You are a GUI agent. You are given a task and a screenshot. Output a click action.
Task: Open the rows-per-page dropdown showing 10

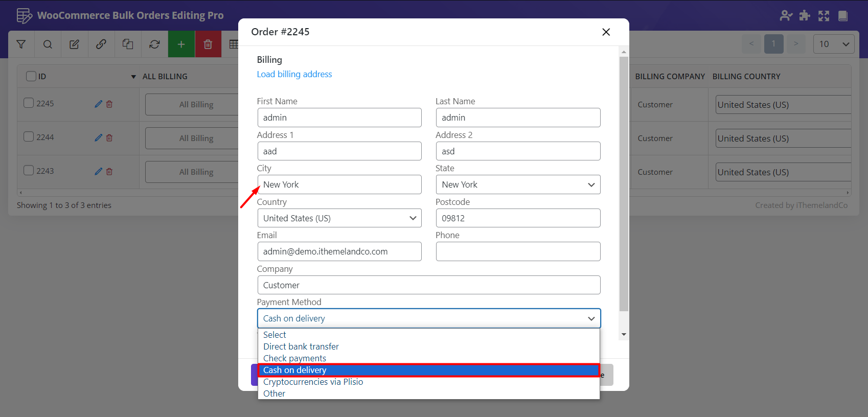pos(833,44)
